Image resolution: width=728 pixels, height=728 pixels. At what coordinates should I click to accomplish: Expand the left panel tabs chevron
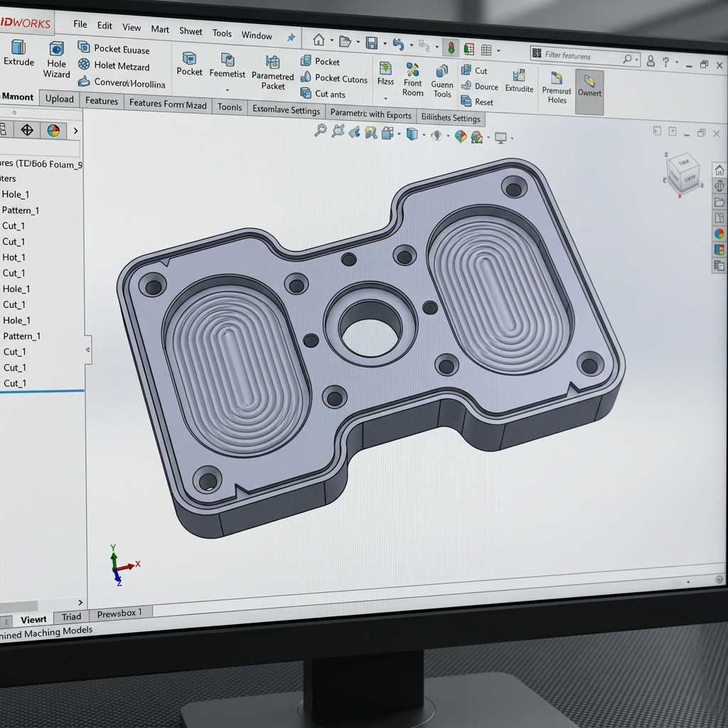click(x=75, y=131)
